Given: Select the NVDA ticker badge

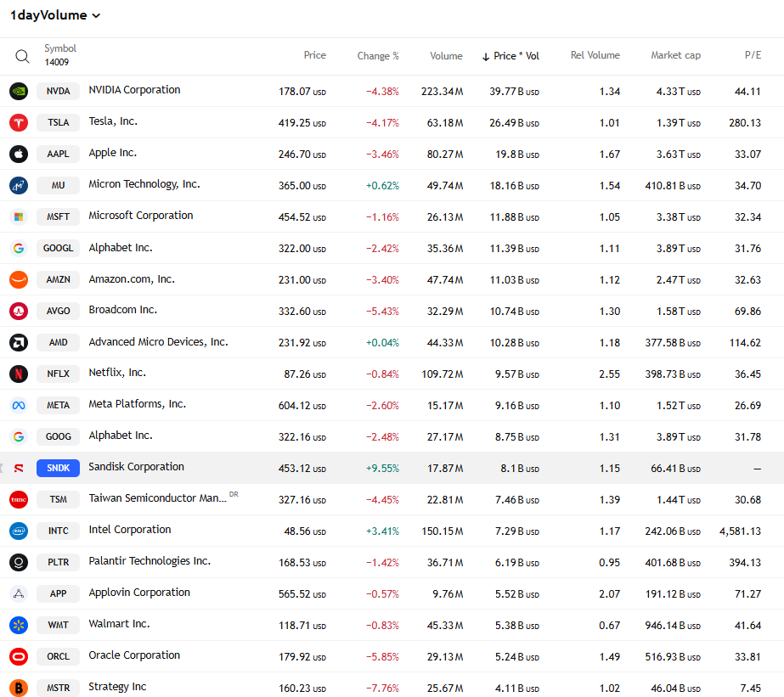Looking at the screenshot, I should coord(58,91).
